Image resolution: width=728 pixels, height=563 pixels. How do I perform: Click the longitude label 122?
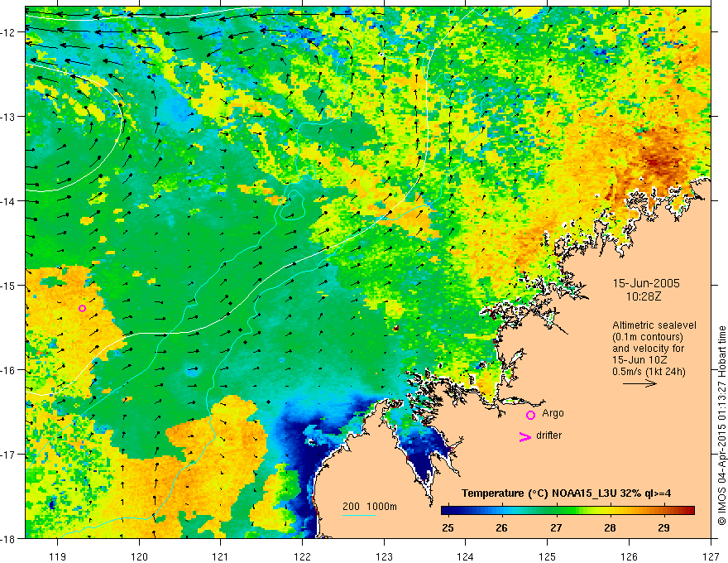pos(302,556)
